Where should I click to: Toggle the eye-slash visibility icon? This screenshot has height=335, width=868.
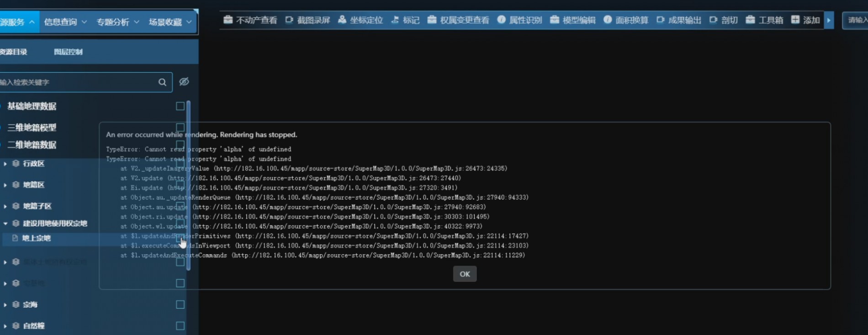(184, 82)
